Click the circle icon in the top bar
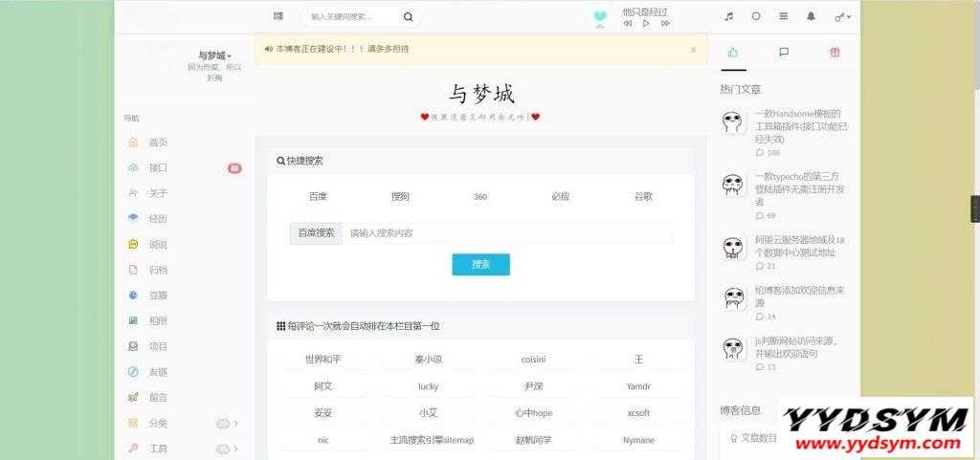The image size is (980, 460). tap(756, 17)
